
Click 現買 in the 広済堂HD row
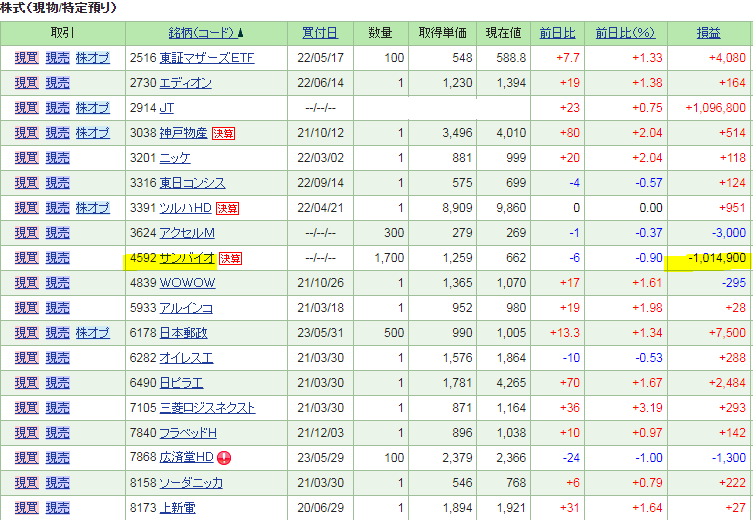click(26, 458)
